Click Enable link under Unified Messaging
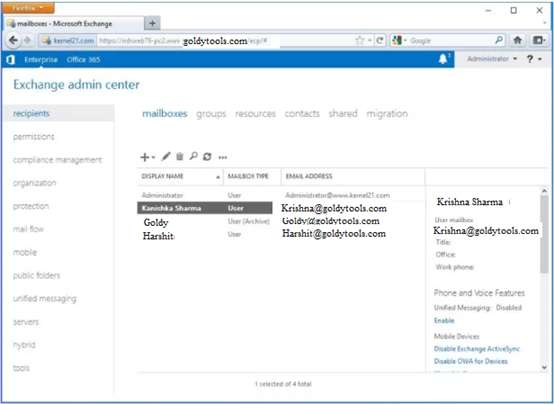554x404 pixels. [444, 321]
